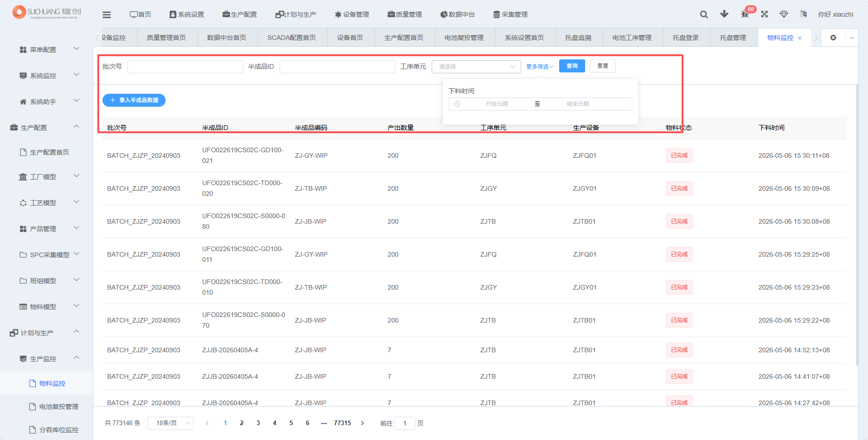The image size is (868, 440).
Task: Toggle the 更多筛选 filter expander
Action: point(540,66)
